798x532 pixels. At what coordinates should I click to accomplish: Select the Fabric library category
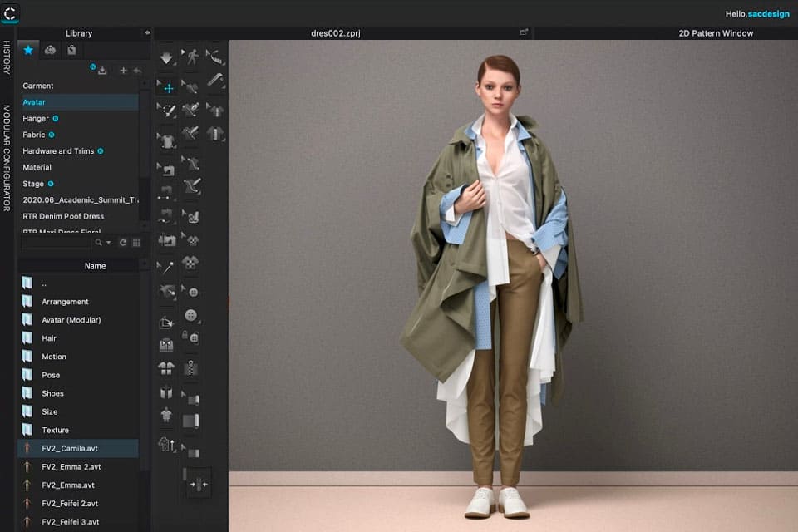[34, 135]
